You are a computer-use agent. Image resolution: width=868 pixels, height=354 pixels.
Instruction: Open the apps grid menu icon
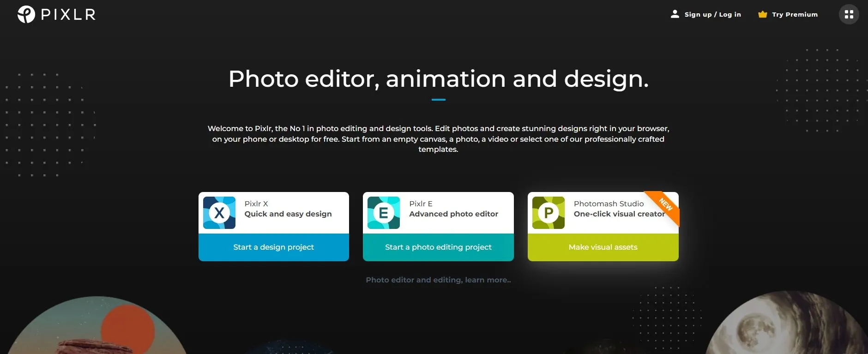click(849, 14)
